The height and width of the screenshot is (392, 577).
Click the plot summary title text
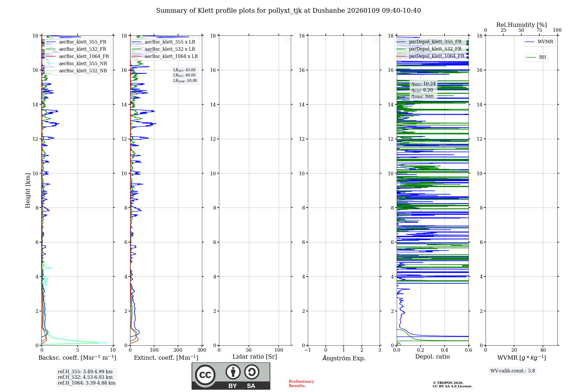pyautogui.click(x=288, y=11)
